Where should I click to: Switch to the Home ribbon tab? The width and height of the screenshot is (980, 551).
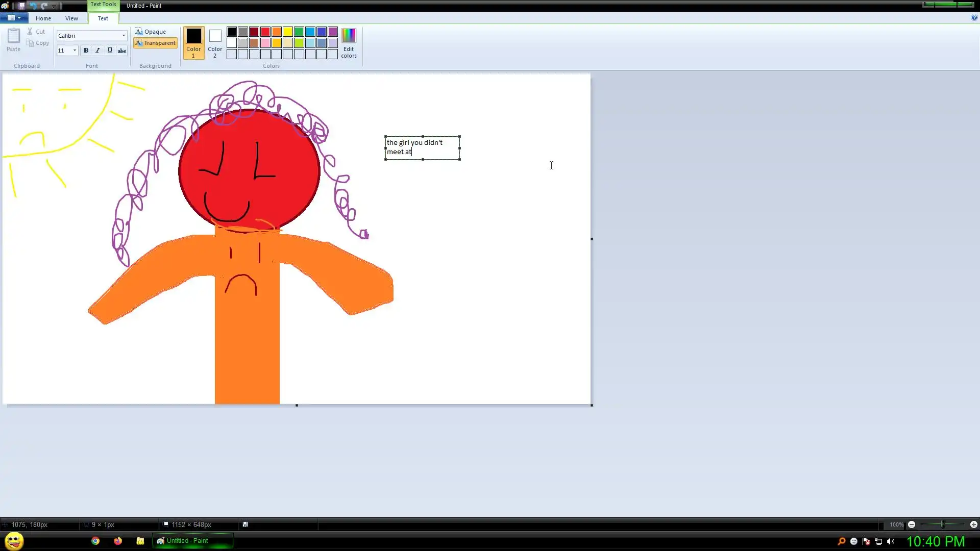tap(43, 18)
